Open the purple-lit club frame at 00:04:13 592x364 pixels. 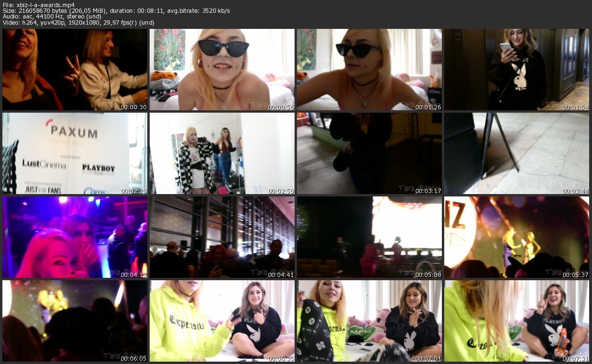(75, 237)
